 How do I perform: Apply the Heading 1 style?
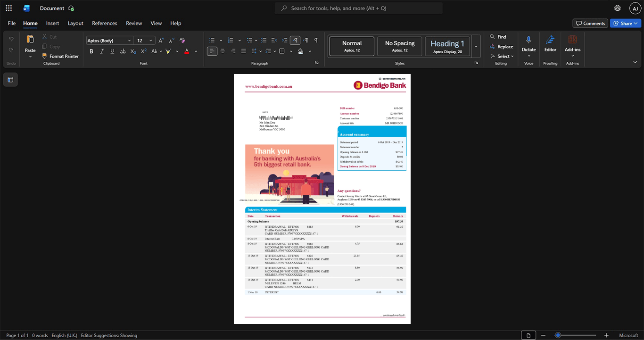pyautogui.click(x=447, y=46)
